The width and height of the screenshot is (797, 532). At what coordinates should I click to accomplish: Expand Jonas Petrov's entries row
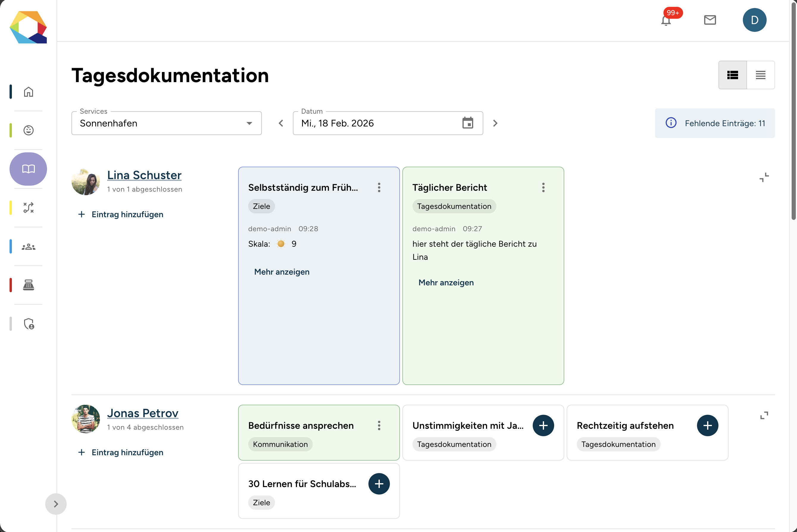click(x=764, y=415)
